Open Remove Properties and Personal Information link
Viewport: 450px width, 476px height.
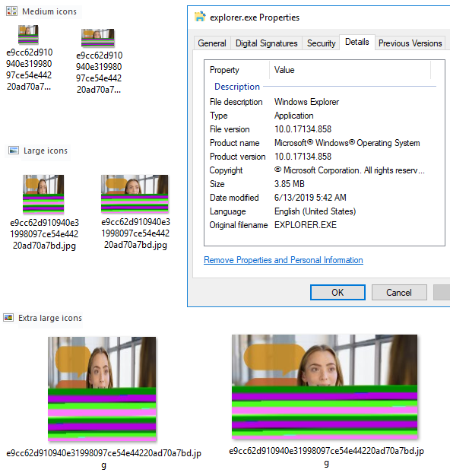tap(284, 260)
